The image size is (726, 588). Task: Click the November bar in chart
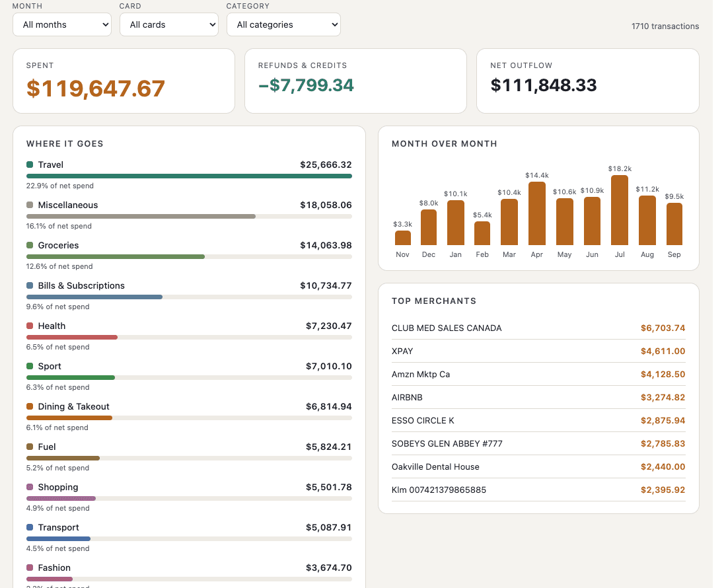tap(403, 238)
